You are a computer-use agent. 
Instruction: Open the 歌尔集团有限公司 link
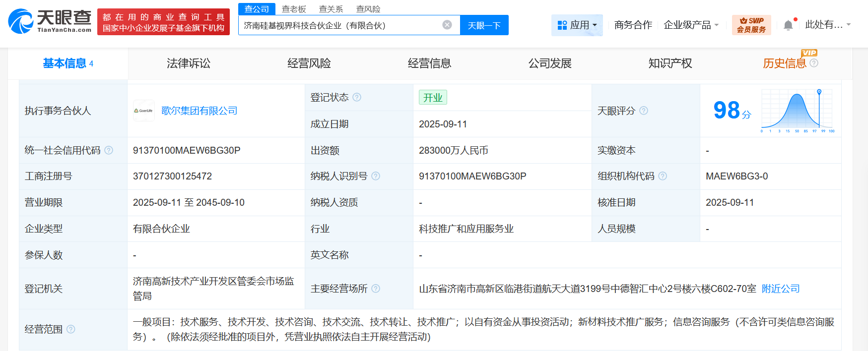pyautogui.click(x=199, y=111)
